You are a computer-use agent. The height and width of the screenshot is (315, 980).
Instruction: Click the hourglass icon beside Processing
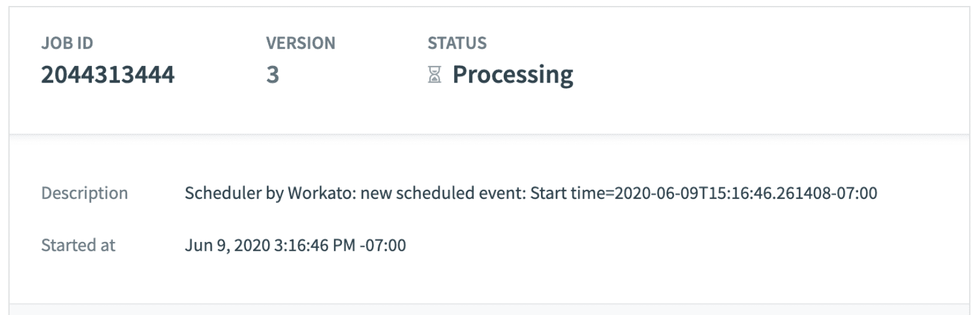[x=434, y=75]
